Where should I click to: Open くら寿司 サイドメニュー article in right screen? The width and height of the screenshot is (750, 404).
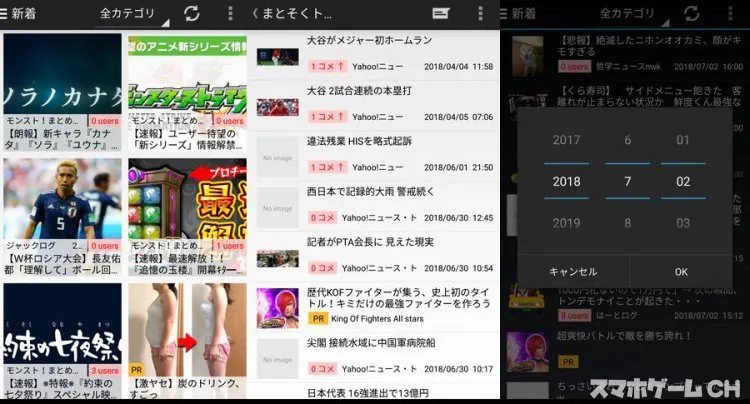click(626, 96)
